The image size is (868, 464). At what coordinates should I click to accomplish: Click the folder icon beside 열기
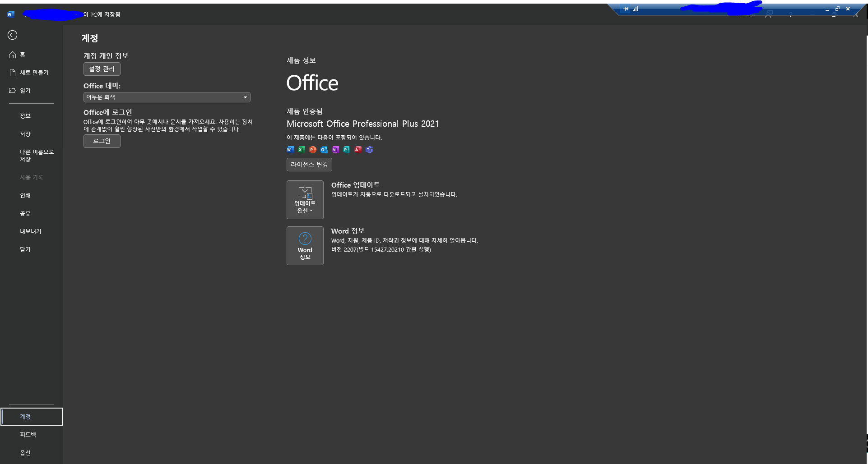13,91
